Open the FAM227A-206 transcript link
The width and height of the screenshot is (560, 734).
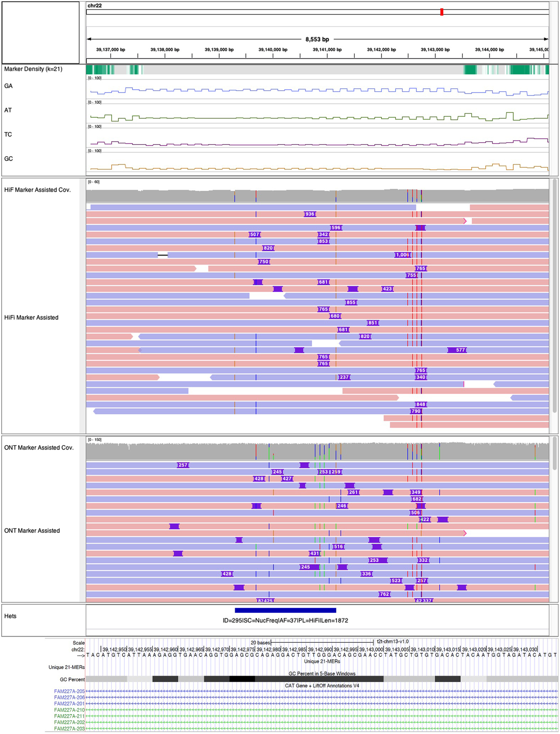(69, 698)
